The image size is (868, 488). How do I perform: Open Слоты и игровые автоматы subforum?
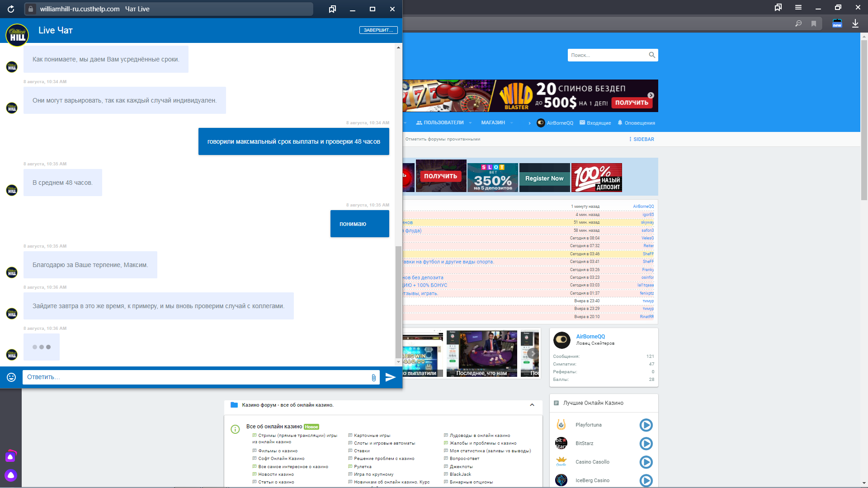(x=384, y=443)
